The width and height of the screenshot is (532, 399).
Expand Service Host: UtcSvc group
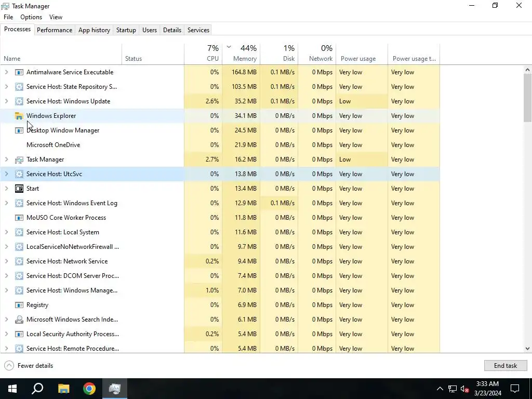click(x=6, y=174)
